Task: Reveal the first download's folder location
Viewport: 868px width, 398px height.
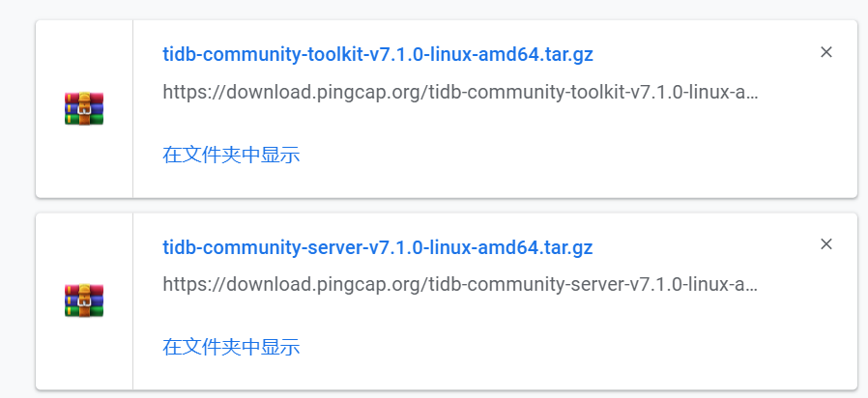Action: [232, 155]
